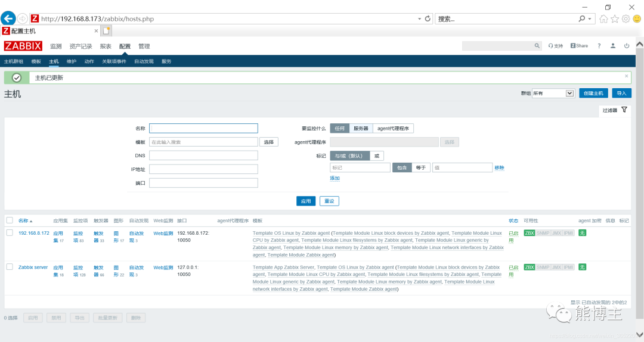644x342 pixels.
Task: Click 选择 button next to 模板 field
Action: [269, 142]
